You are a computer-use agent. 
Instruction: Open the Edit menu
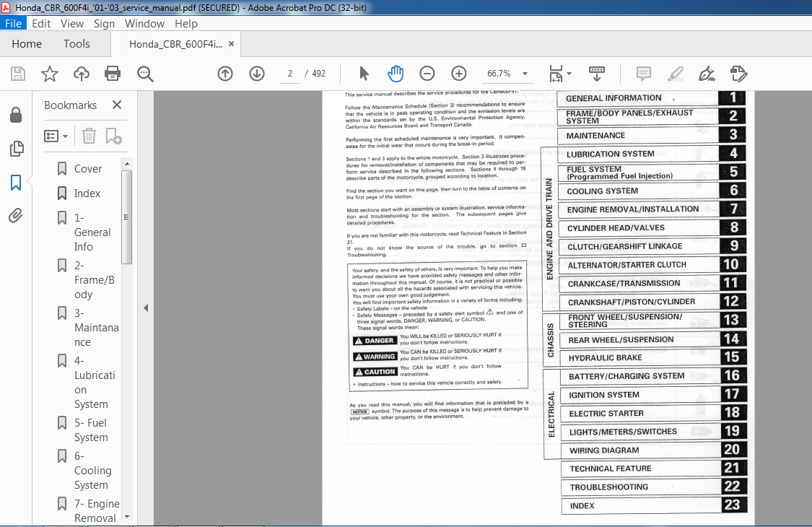41,23
